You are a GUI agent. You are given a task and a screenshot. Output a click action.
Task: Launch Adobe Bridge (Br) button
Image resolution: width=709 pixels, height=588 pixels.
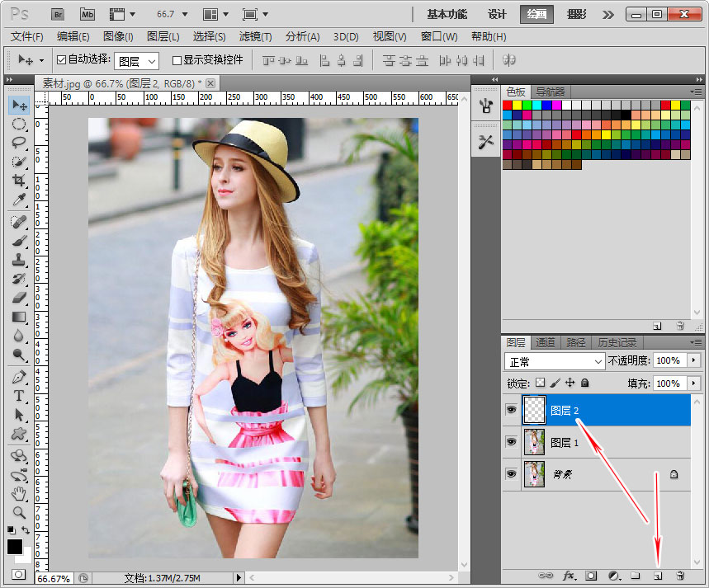coord(58,15)
